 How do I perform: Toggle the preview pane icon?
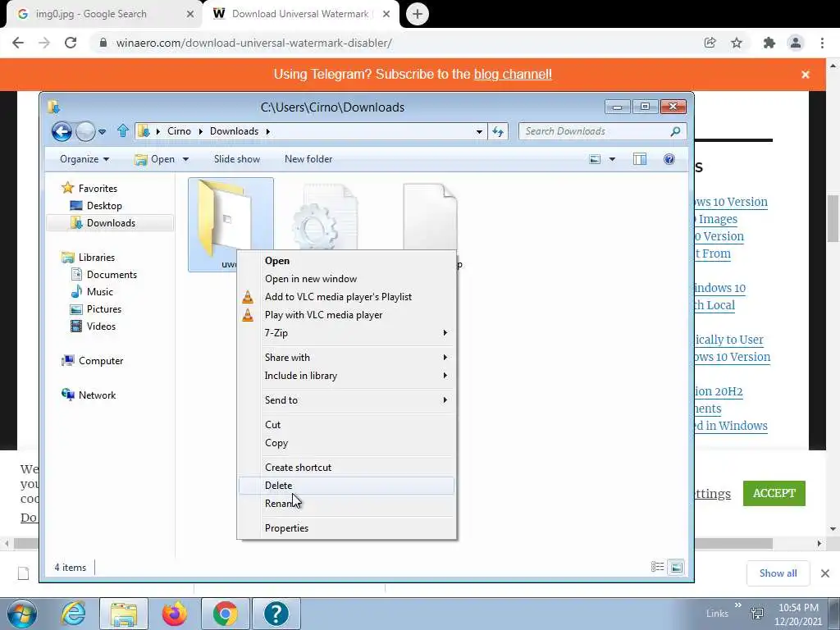640,159
